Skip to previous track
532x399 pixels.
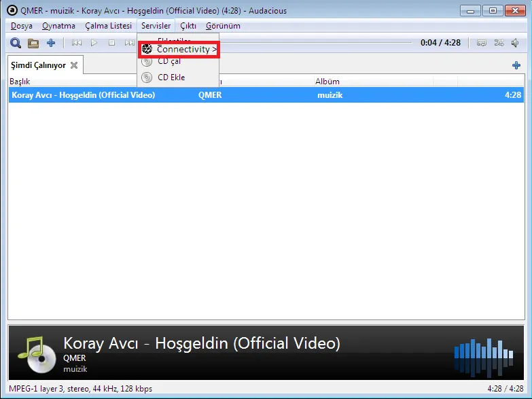[x=77, y=43]
